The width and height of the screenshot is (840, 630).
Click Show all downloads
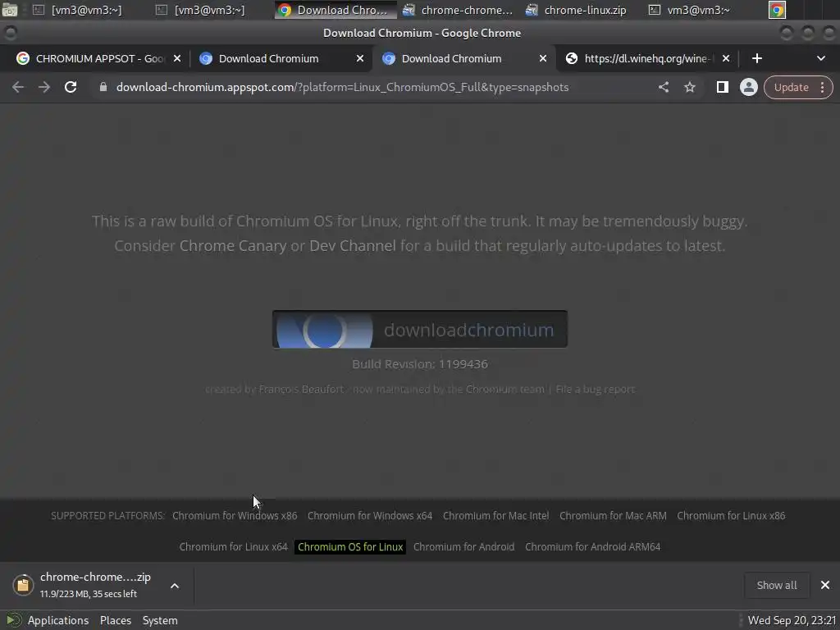click(x=776, y=585)
